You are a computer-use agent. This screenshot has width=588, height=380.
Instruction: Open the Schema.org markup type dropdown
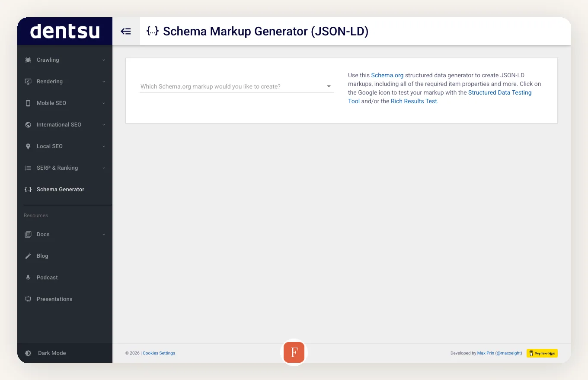click(236, 86)
